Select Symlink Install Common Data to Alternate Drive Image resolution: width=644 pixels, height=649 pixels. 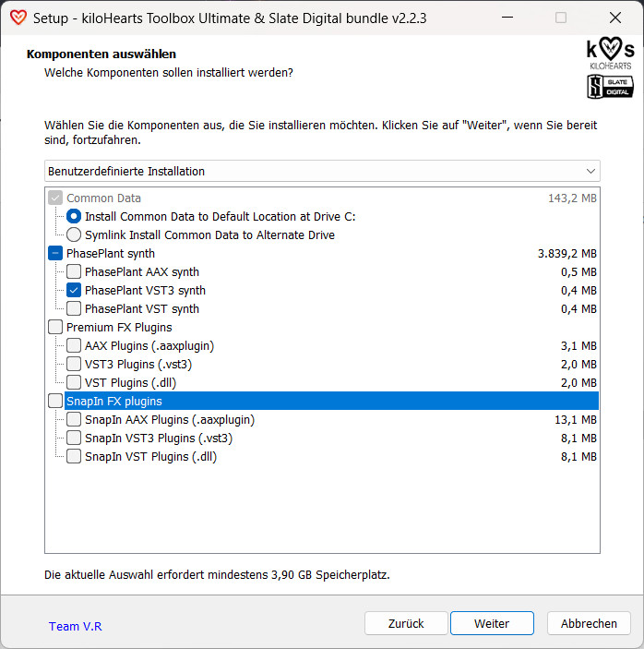pyautogui.click(x=74, y=234)
